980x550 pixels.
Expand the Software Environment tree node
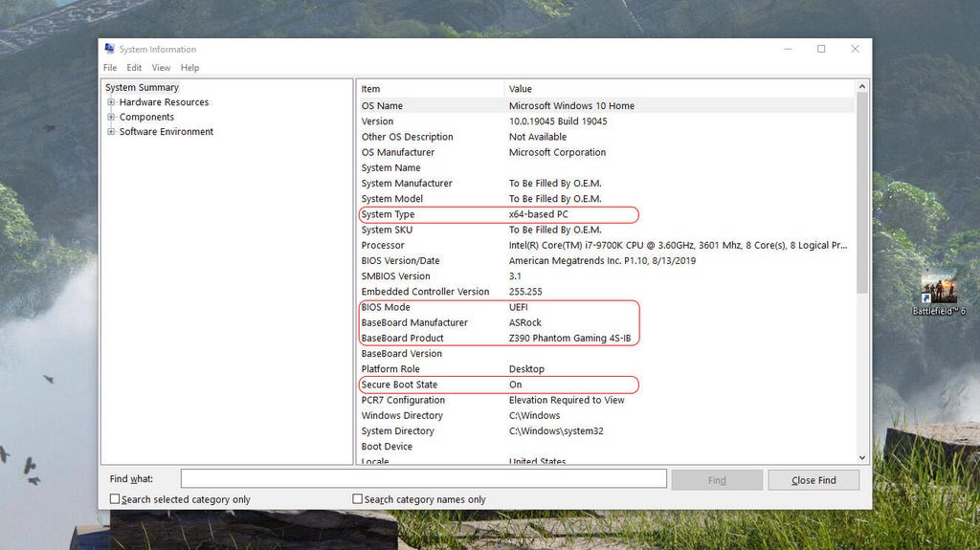tap(111, 132)
